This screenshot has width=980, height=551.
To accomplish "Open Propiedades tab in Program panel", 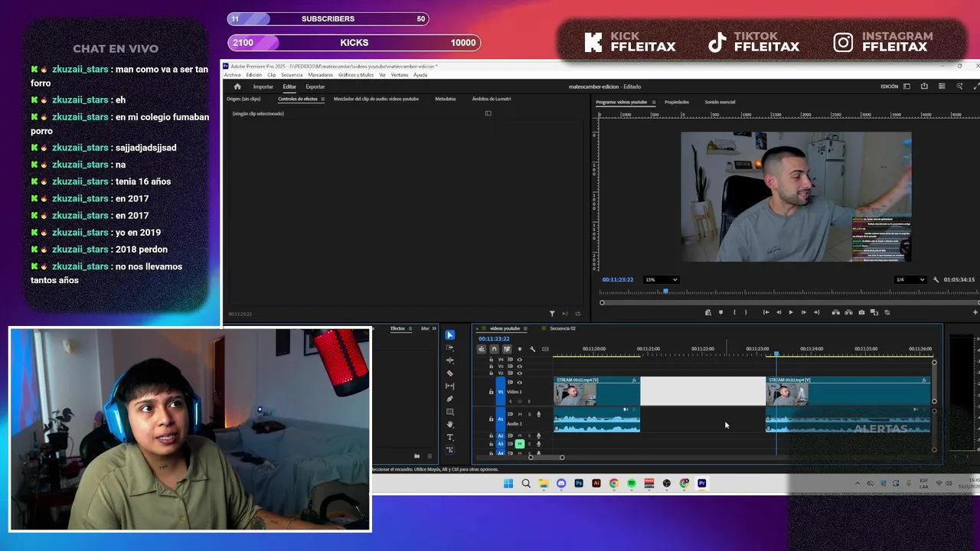I will [x=677, y=103].
